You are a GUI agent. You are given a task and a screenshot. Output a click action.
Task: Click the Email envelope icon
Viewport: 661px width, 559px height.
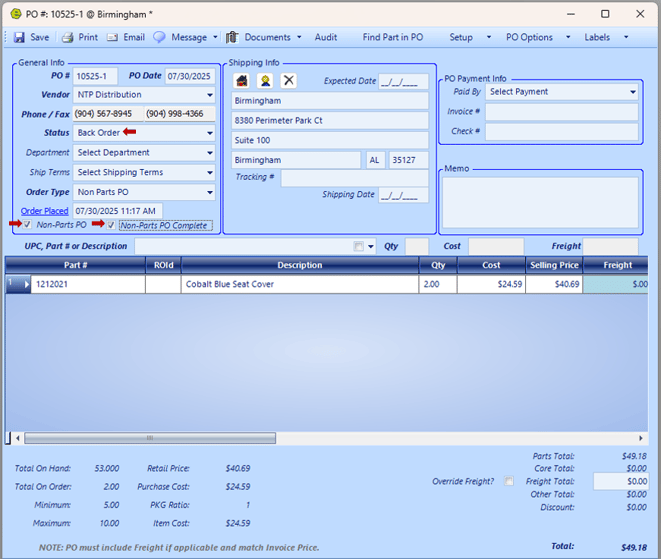click(x=112, y=38)
